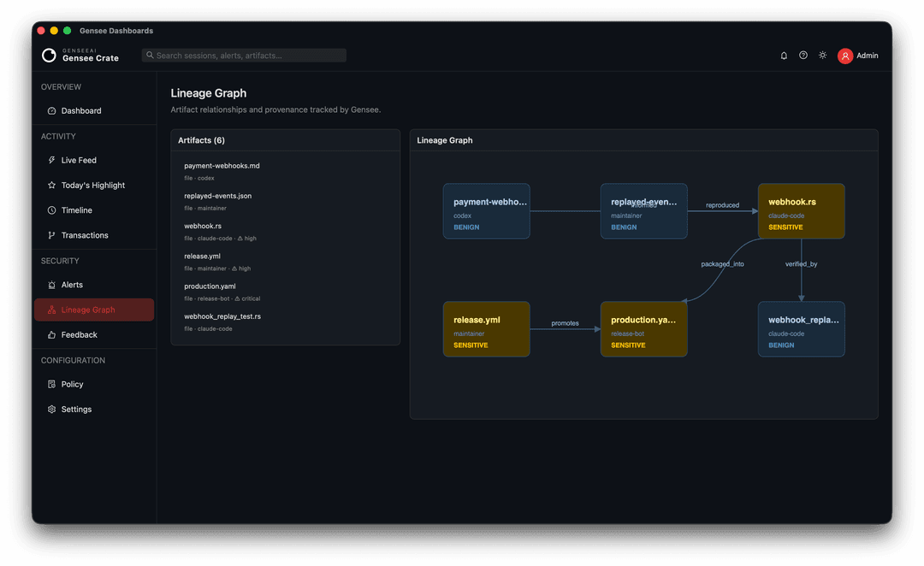Click the warning icon on production.yaml row
Image resolution: width=924 pixels, height=566 pixels.
pos(238,298)
